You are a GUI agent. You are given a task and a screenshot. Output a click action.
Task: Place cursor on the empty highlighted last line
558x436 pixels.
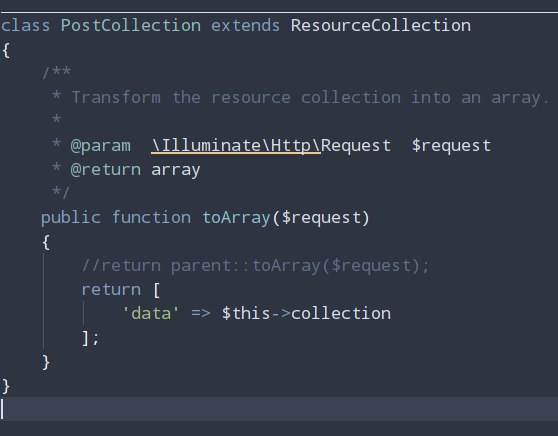click(279, 409)
